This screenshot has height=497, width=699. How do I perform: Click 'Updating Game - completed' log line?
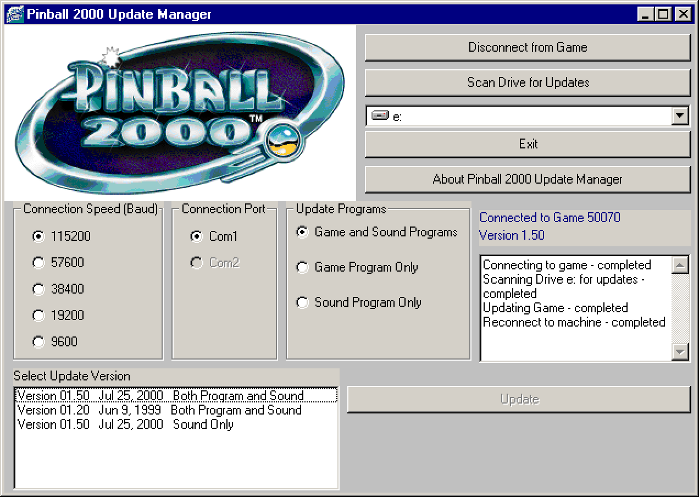click(x=555, y=308)
